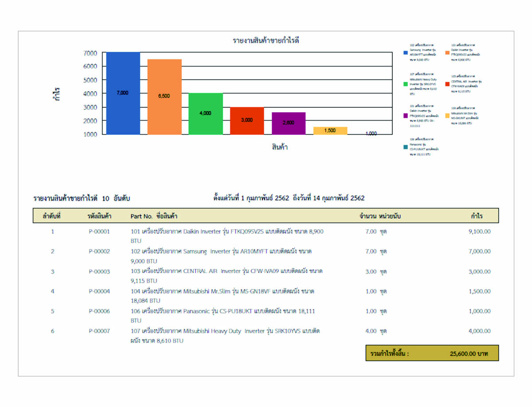Select product code P-00007 row

[99, 331]
